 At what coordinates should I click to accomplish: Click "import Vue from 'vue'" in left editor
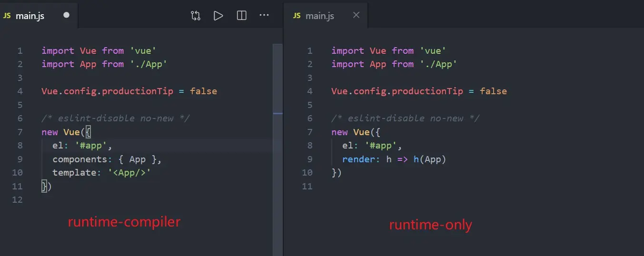[99, 51]
